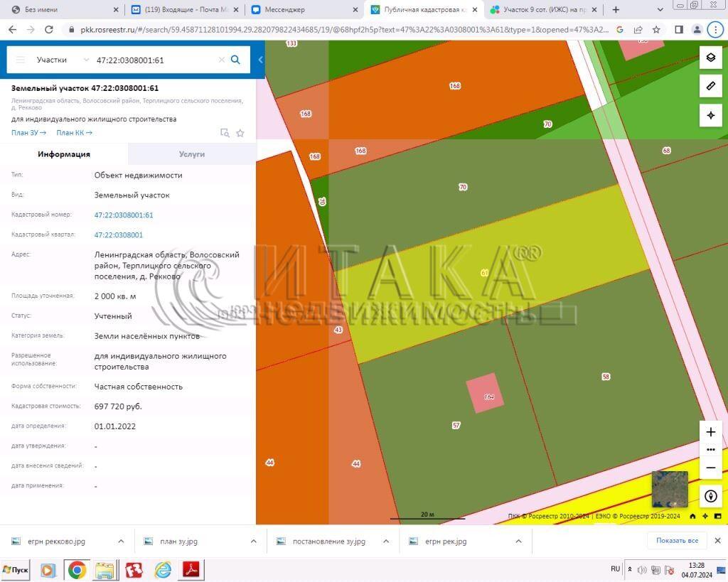Open downloaded file постановление зу.jpg
This screenshot has height=582, width=728.
pos(328,541)
